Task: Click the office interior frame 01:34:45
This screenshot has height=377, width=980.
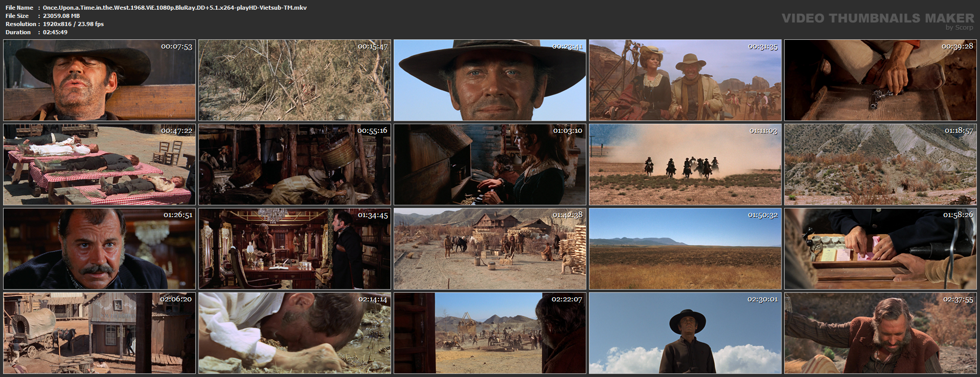Action: (x=294, y=249)
